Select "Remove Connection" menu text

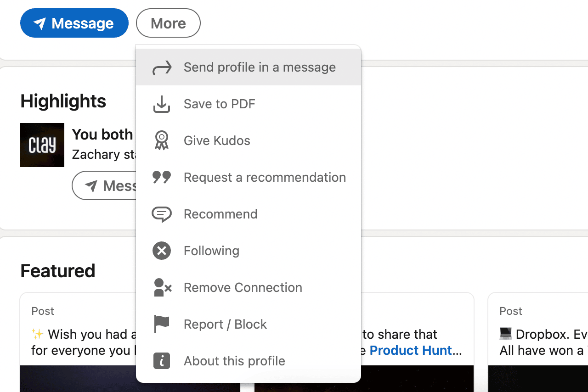click(x=243, y=288)
